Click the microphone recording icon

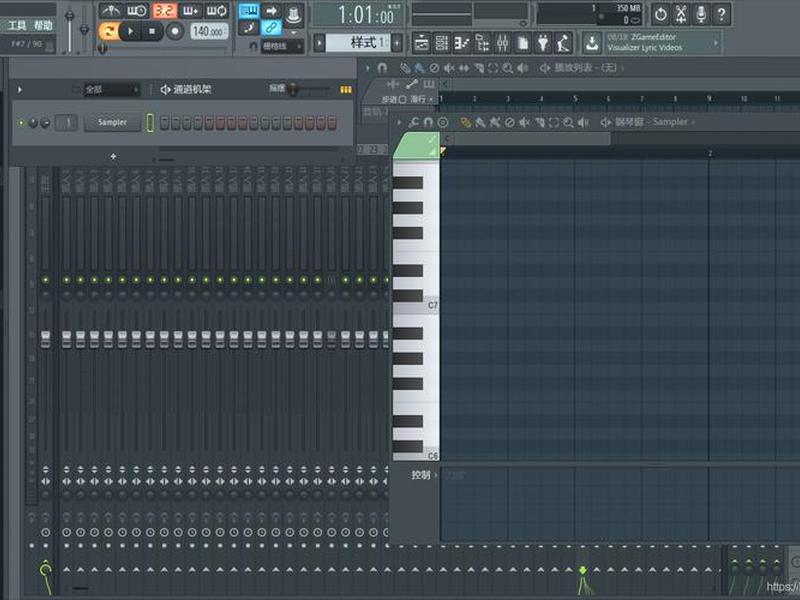coord(702,14)
